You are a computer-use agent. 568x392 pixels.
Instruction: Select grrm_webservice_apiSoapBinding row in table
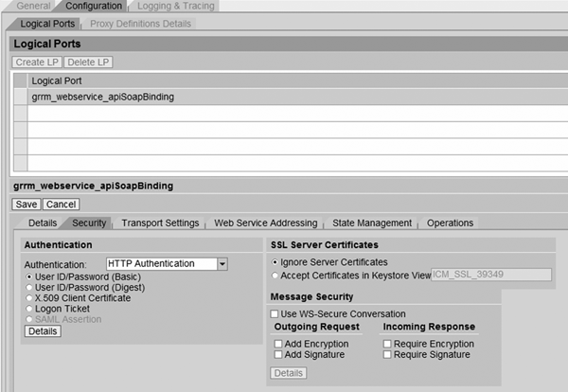click(x=102, y=97)
